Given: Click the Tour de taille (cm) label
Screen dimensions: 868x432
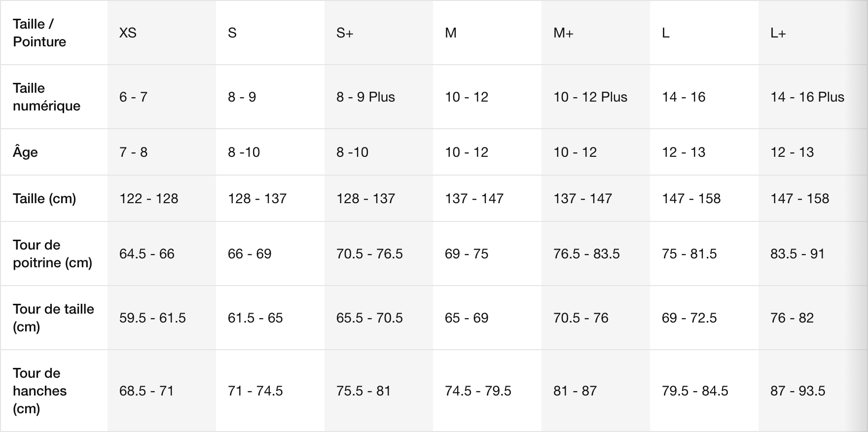Looking at the screenshot, I should (x=53, y=318).
